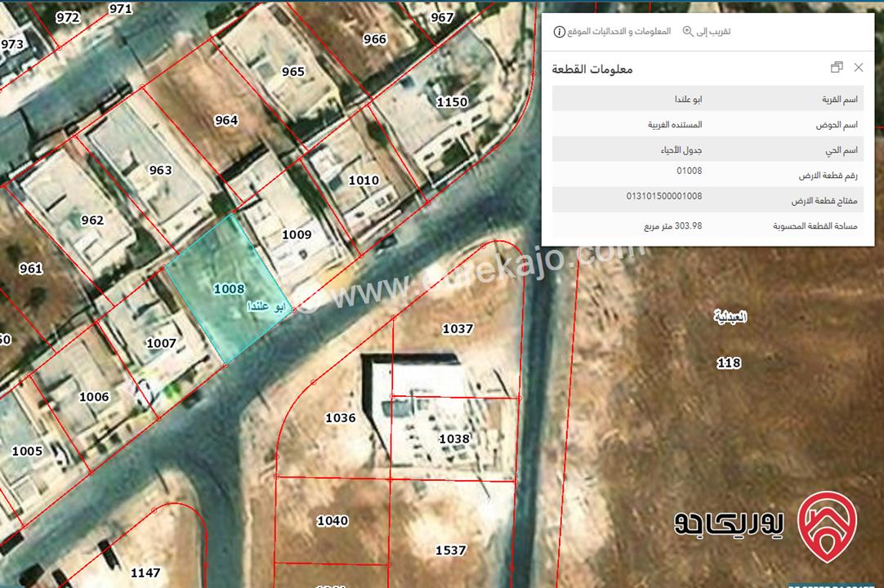Image resolution: width=884 pixels, height=588 pixels.
Task: Click the 'رقم قطعة الارض' label
Action: point(828,176)
